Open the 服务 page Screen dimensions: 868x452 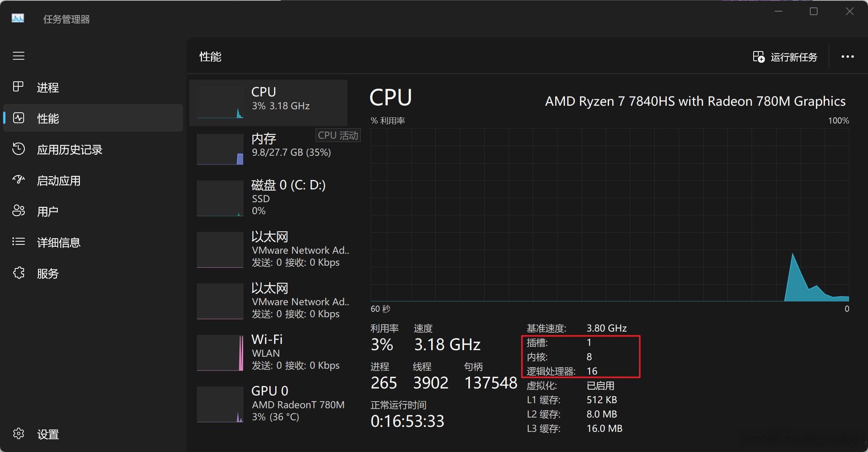point(93,273)
